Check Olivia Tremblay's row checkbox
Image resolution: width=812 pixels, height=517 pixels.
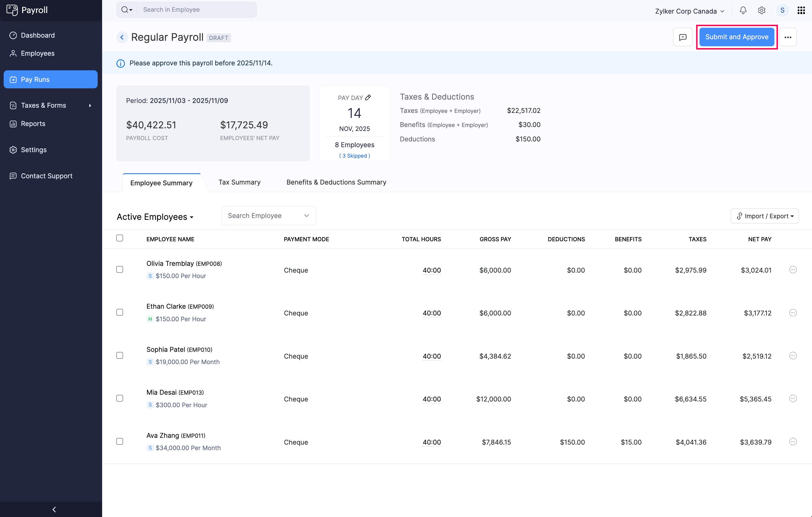point(120,269)
